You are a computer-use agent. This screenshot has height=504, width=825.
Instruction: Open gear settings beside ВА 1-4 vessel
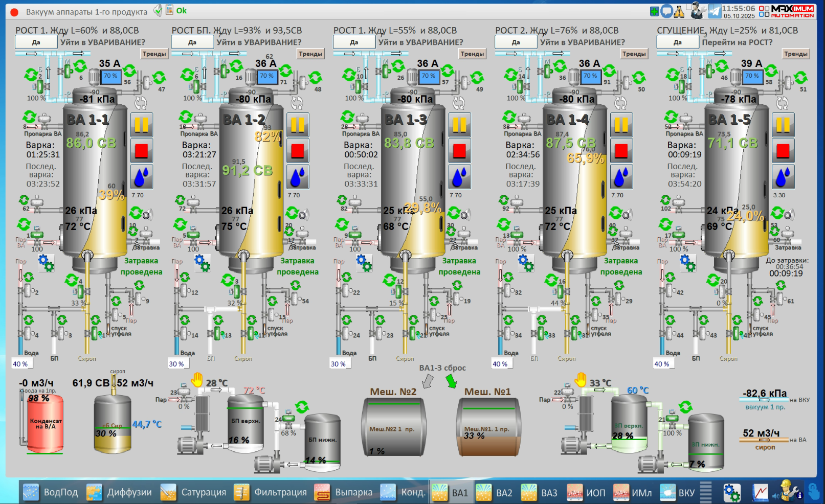pyautogui.click(x=525, y=263)
